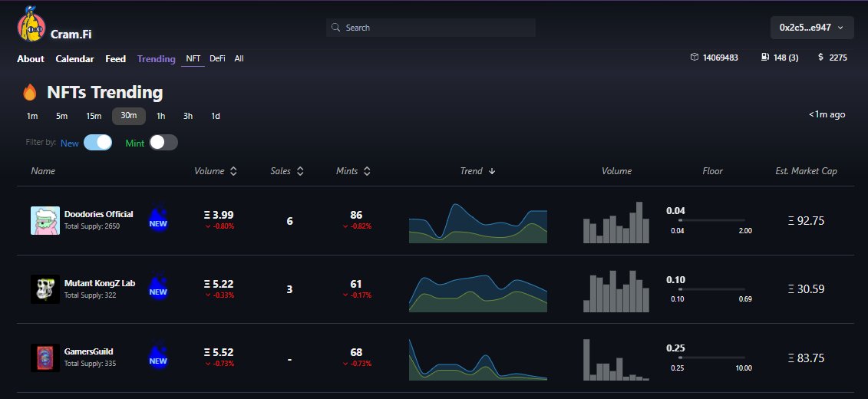Screen dimensions: 868x399
Task: Open the Calendar page
Action: point(74,58)
